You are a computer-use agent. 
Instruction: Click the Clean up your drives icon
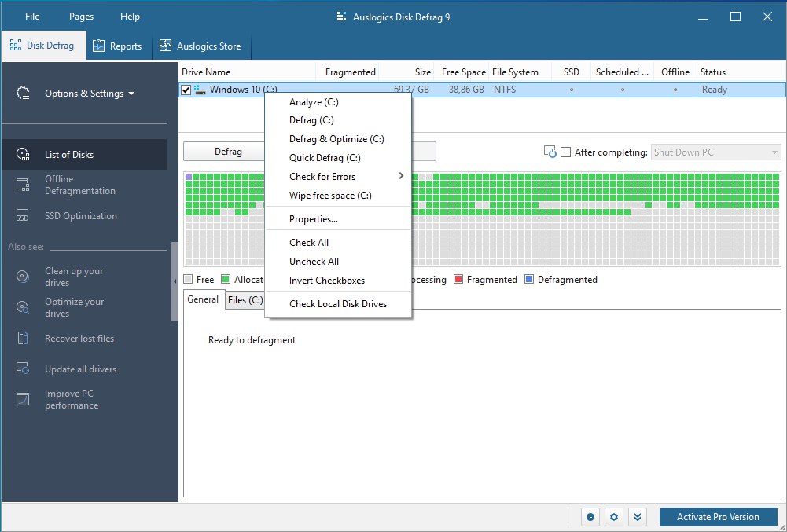click(23, 276)
